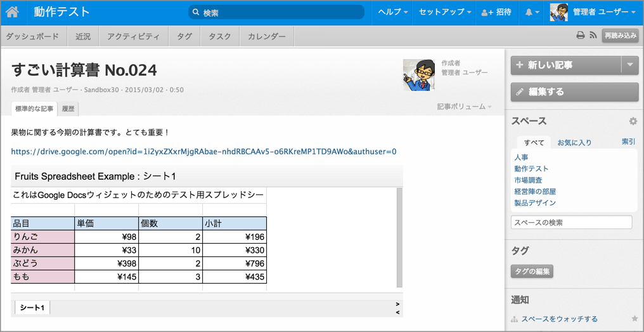
Task: Open the 市場調査 space
Action: coord(528,180)
